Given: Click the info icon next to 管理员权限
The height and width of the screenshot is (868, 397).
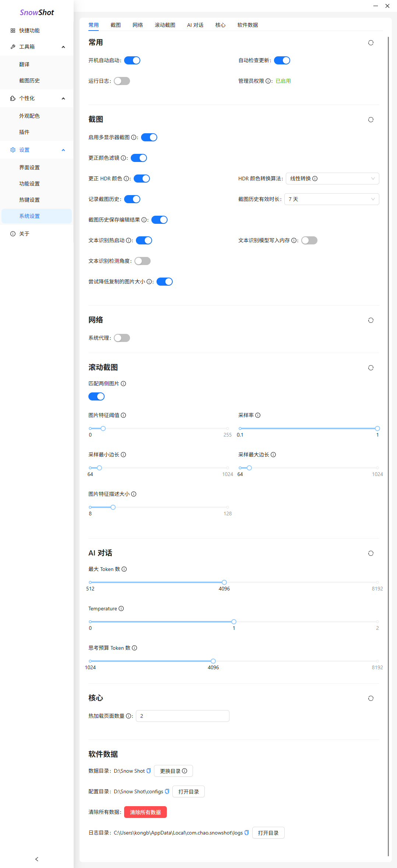Looking at the screenshot, I should pos(268,81).
